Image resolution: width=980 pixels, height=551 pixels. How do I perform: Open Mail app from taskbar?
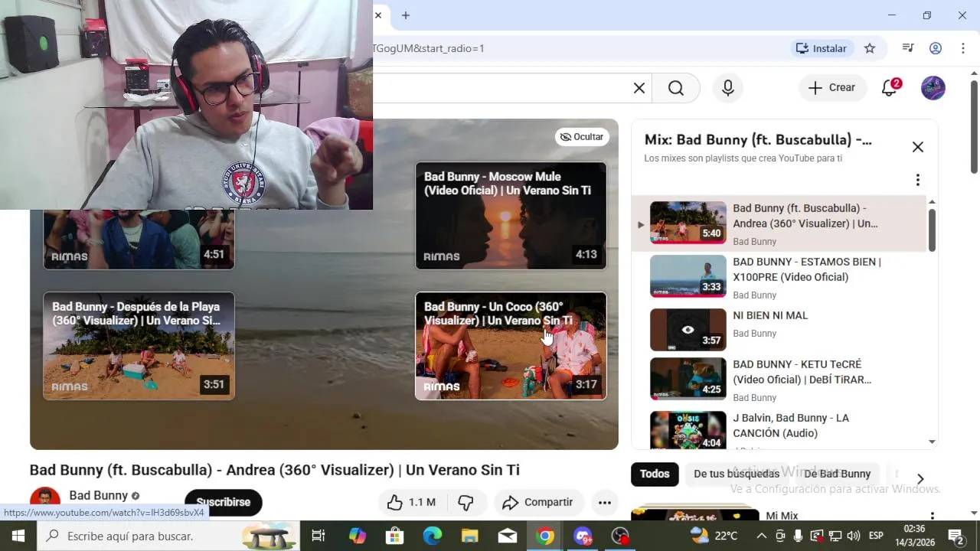pos(508,536)
